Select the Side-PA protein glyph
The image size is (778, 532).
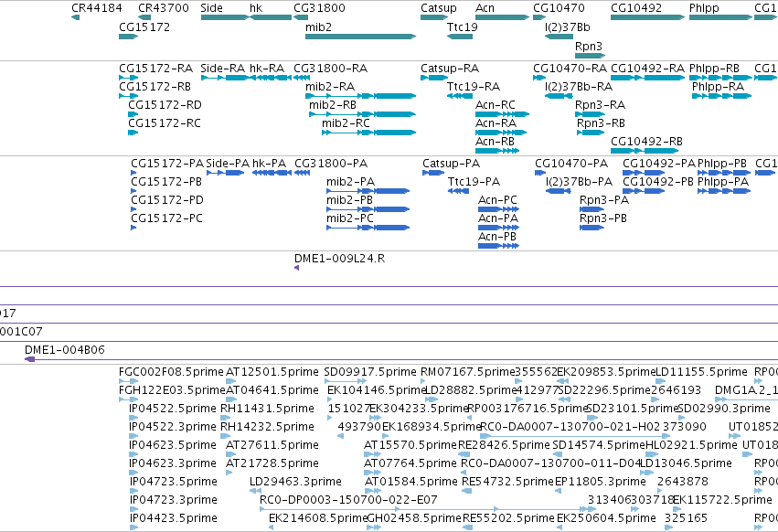pos(225,173)
